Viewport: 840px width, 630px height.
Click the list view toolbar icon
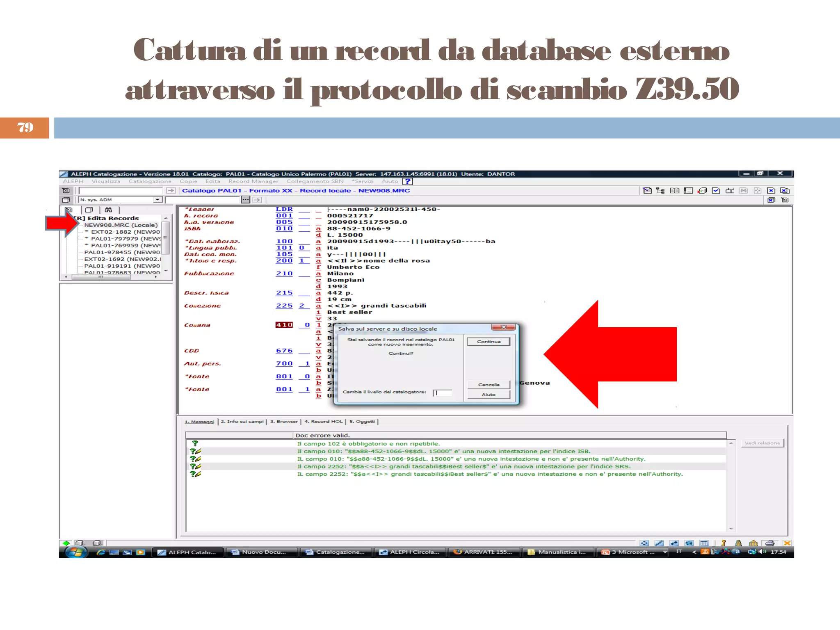coord(688,190)
